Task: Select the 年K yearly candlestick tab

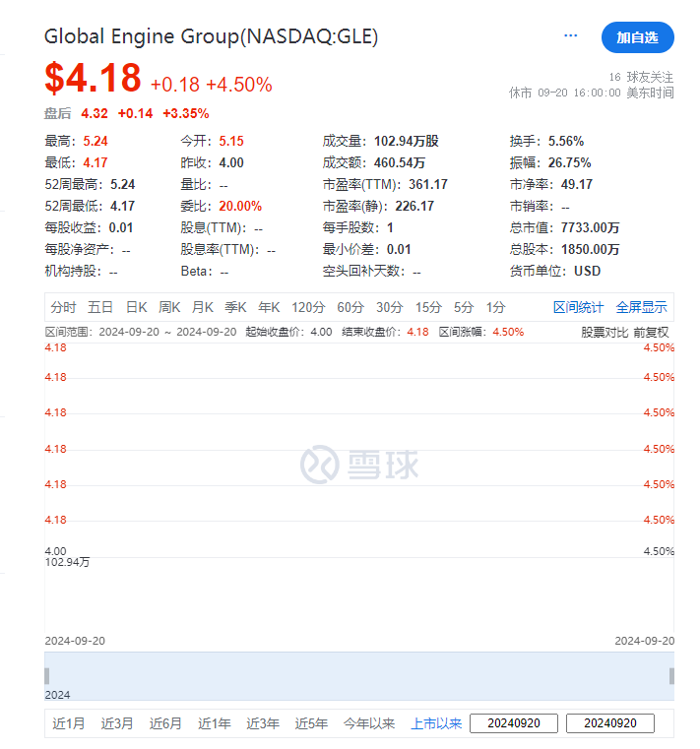Action: pyautogui.click(x=269, y=307)
